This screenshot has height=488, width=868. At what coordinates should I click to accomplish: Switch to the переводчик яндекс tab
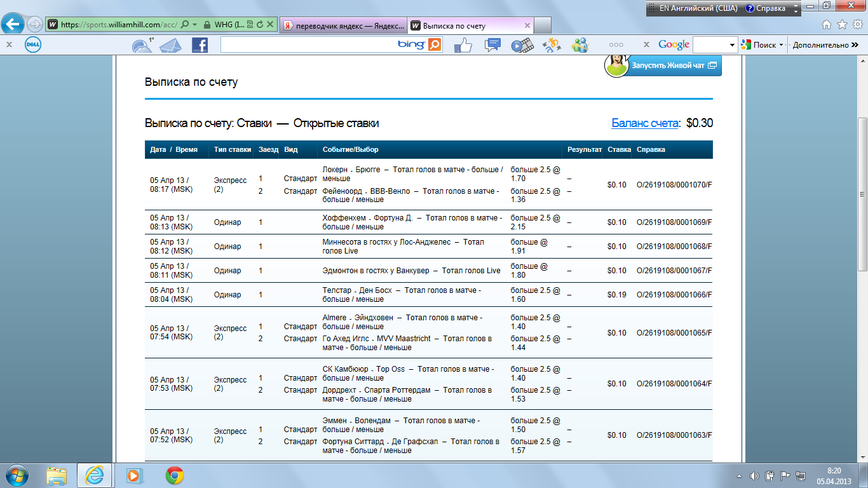coord(343,25)
